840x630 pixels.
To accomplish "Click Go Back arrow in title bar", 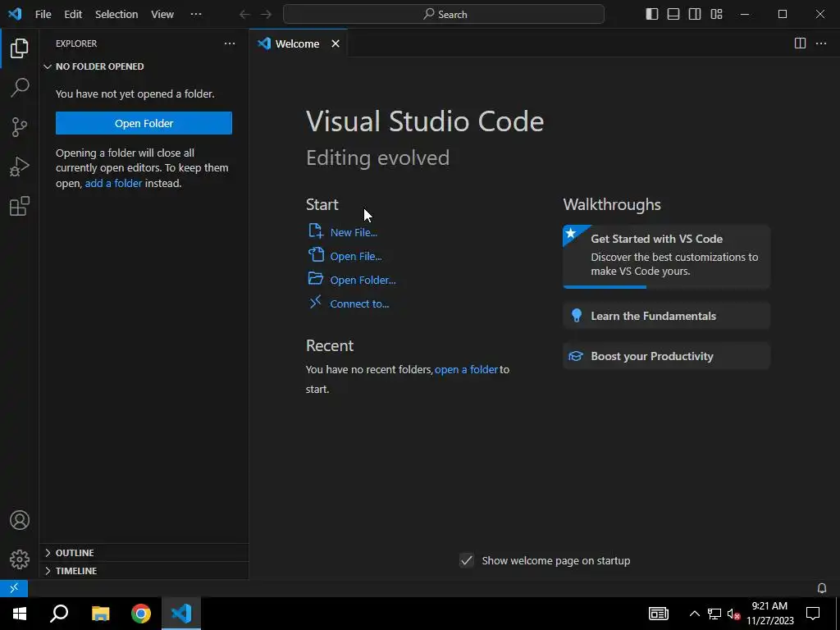I will (x=244, y=15).
